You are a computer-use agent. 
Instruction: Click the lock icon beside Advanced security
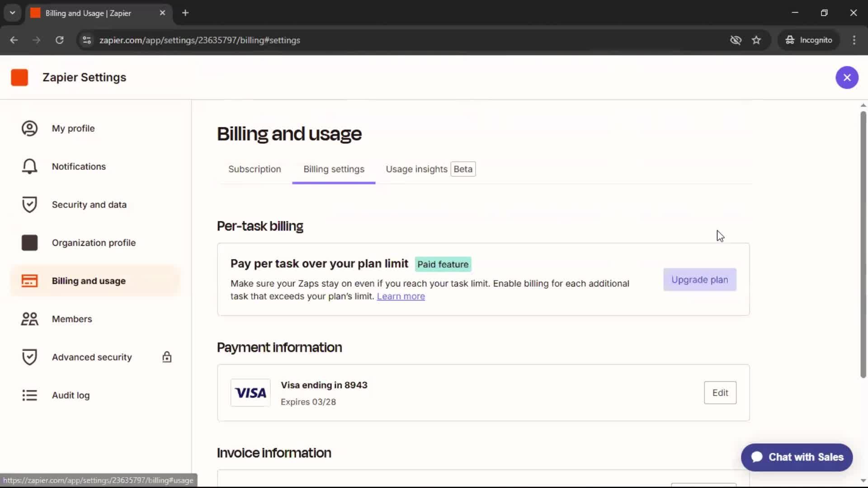(x=167, y=357)
